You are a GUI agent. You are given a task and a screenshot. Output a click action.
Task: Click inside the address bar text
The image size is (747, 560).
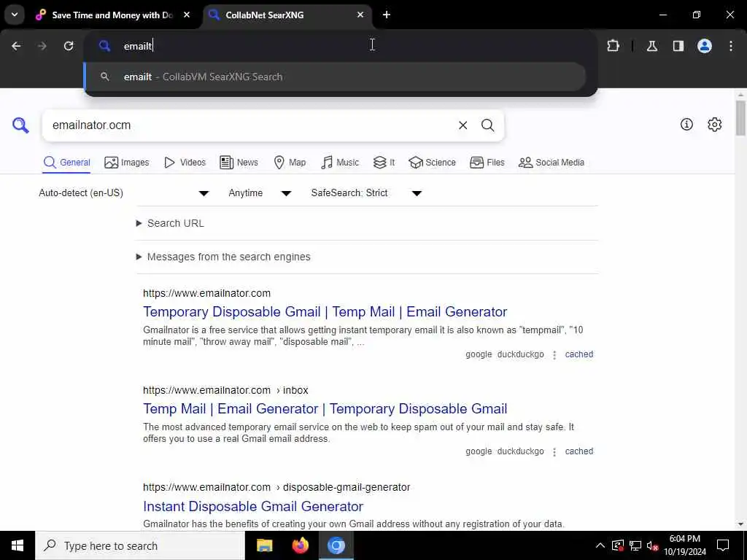[x=138, y=46]
